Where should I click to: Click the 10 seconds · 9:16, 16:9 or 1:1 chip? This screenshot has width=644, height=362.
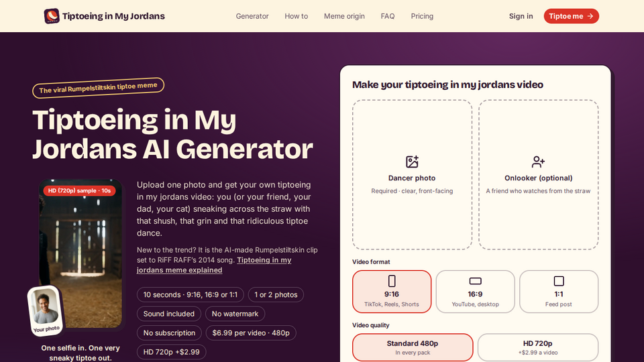(190, 295)
